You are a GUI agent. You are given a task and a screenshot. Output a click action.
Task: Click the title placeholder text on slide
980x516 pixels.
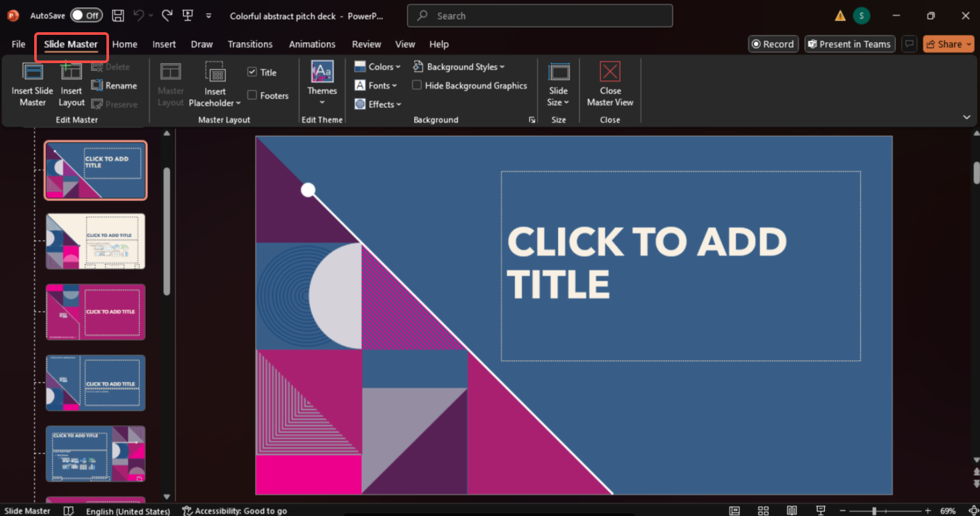coord(647,263)
